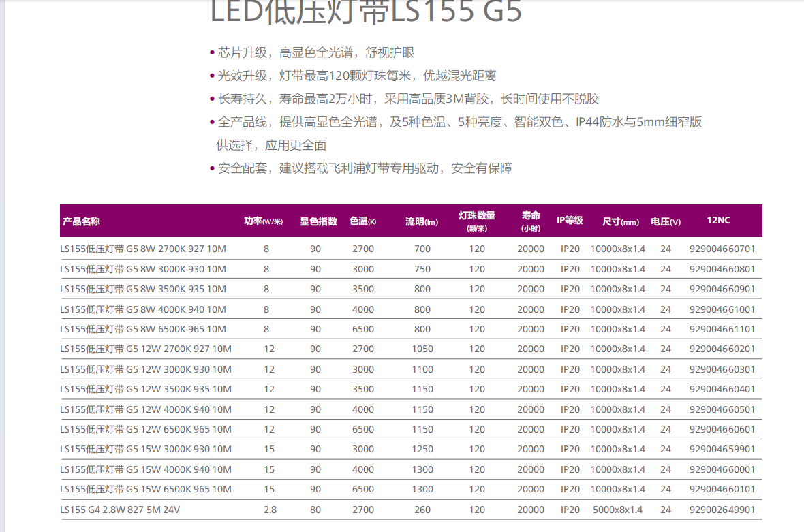Click the 灯珠数量 column header
The width and height of the screenshot is (804, 532).
[x=477, y=221]
